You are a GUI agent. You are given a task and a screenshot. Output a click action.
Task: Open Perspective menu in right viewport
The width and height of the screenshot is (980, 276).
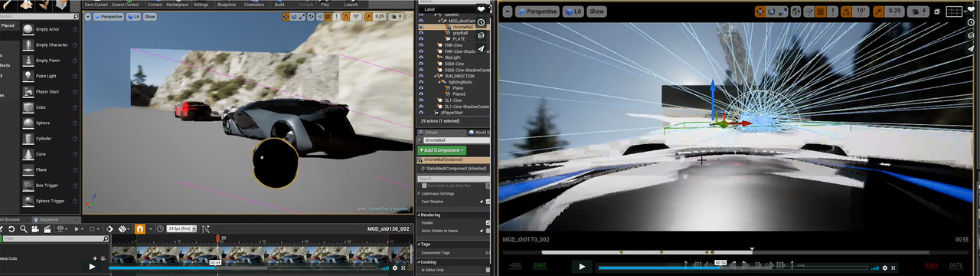click(537, 11)
